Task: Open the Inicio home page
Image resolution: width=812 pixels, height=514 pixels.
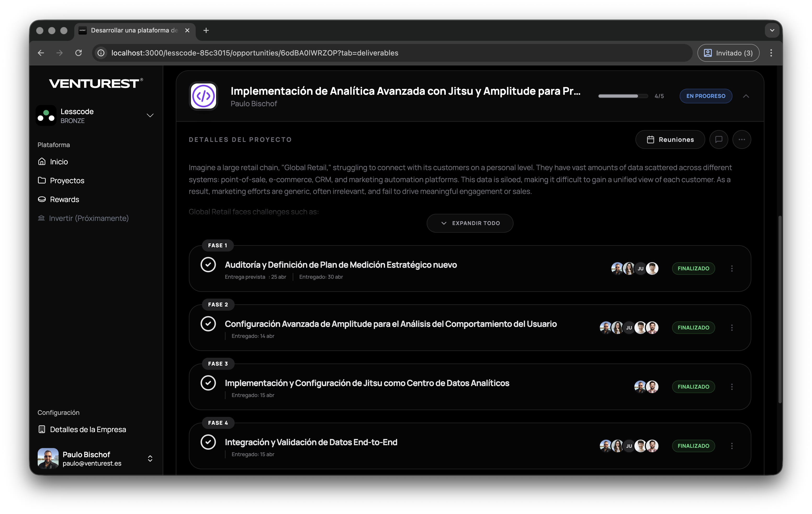Action: pos(59,161)
